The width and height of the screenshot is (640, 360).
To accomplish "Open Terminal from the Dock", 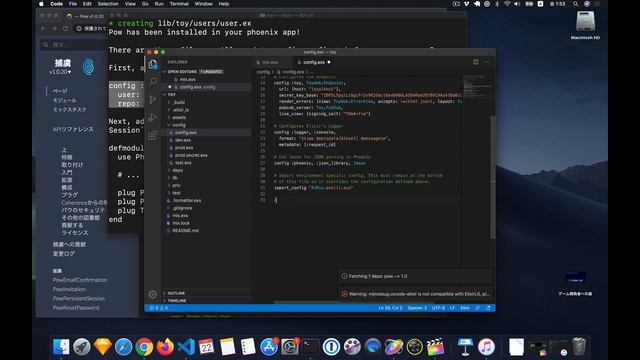I will coord(311,347).
